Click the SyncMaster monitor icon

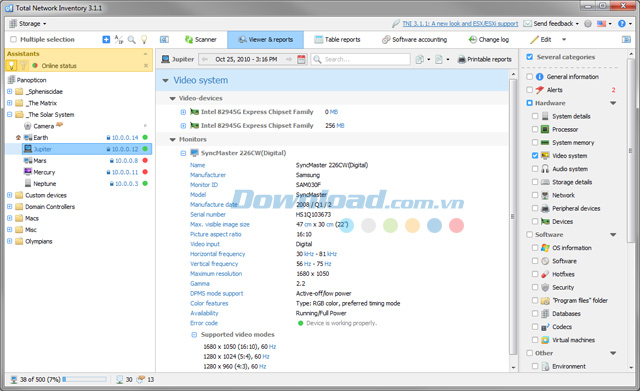click(194, 153)
